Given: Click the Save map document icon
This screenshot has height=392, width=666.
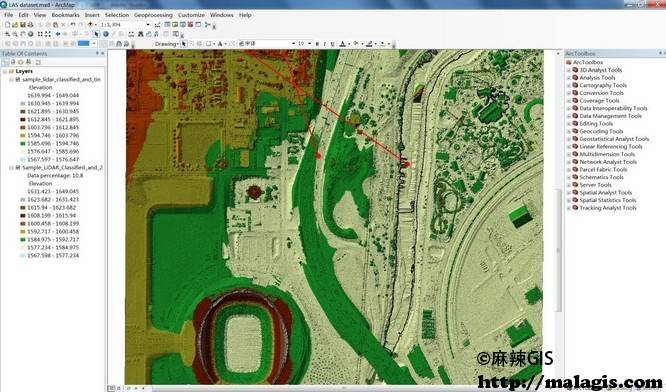Looking at the screenshot, I should pyautogui.click(x=23, y=25).
